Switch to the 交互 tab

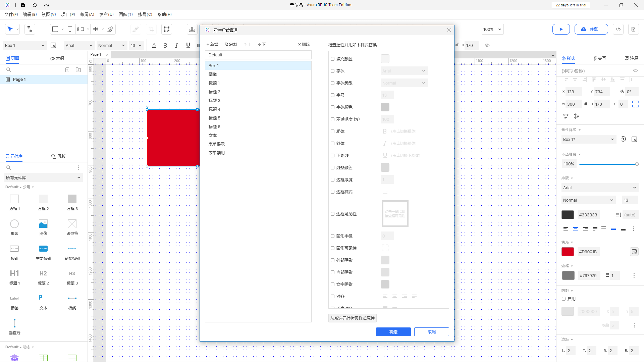600,58
